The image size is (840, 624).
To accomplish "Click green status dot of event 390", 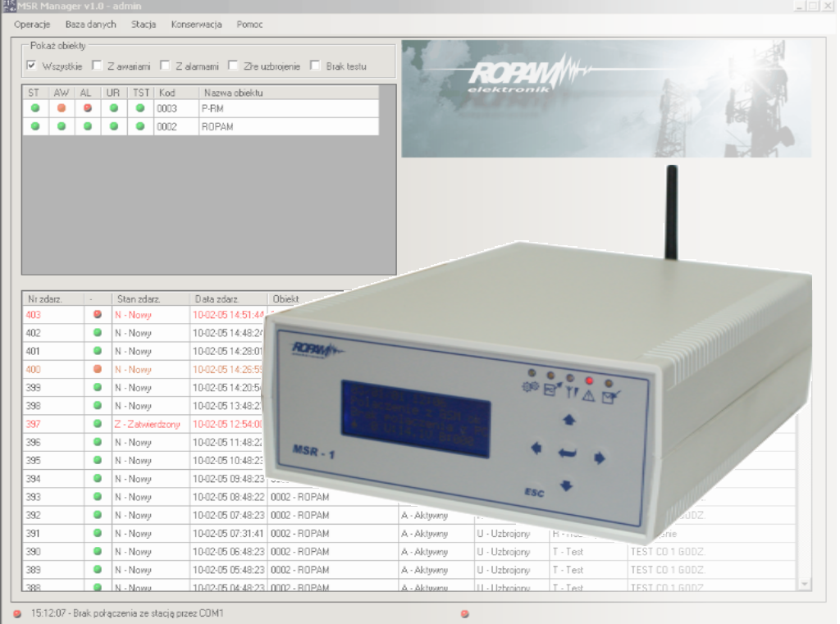I will tap(98, 551).
